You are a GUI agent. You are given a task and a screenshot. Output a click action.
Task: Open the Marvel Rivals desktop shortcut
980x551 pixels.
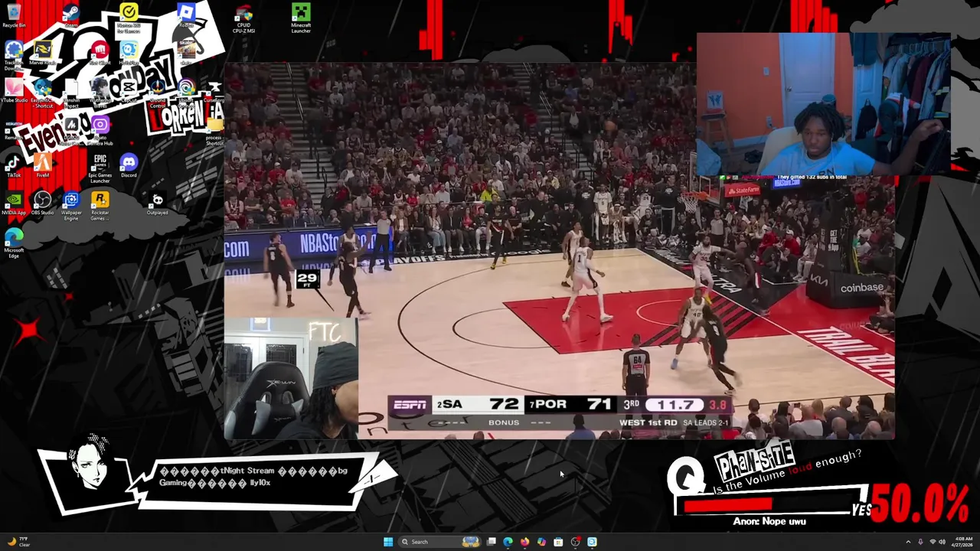coord(42,53)
